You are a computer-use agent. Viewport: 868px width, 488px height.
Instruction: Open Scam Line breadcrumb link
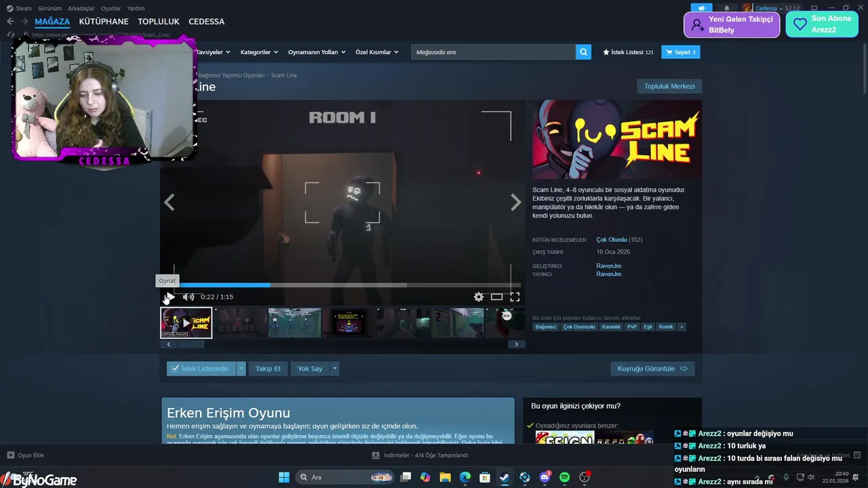(x=283, y=75)
